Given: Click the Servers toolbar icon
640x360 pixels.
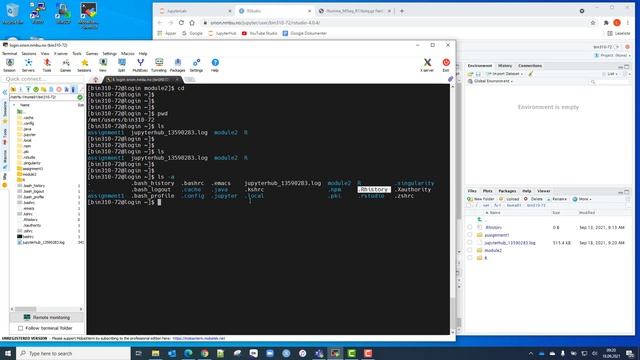Looking at the screenshot, I should point(28,65).
